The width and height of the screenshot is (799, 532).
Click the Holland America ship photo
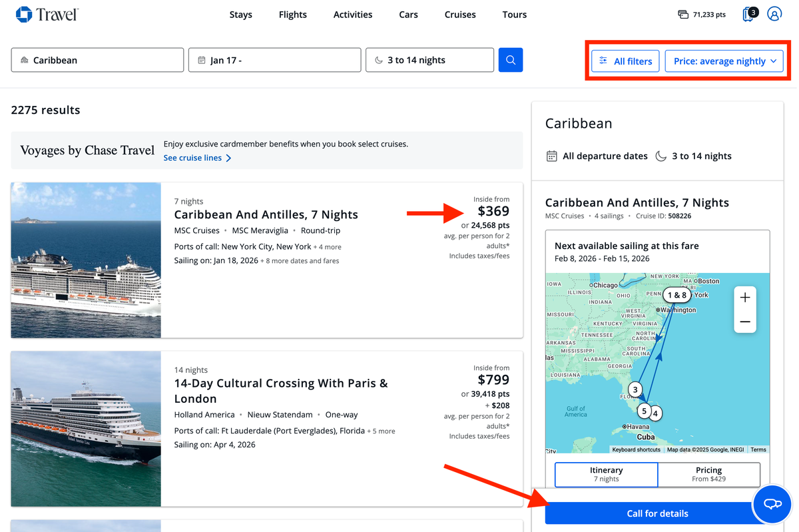pos(86,429)
